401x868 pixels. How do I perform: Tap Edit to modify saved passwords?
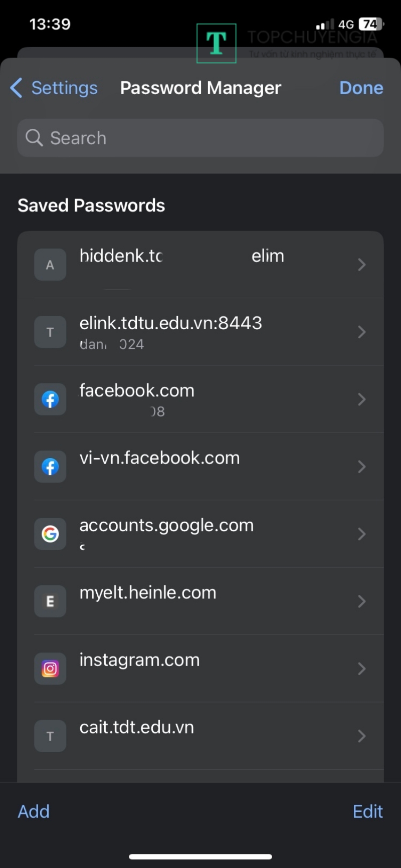pyautogui.click(x=367, y=811)
